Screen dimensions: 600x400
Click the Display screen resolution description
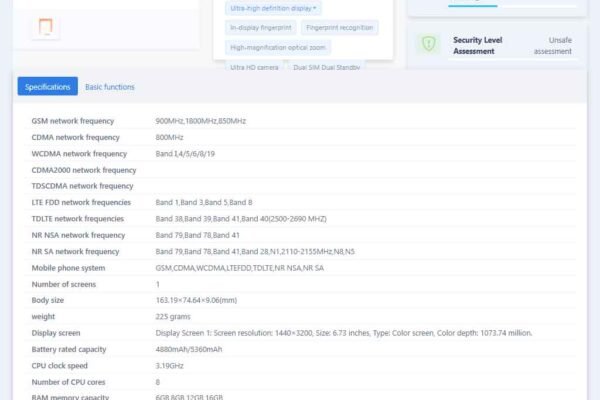coord(343,333)
